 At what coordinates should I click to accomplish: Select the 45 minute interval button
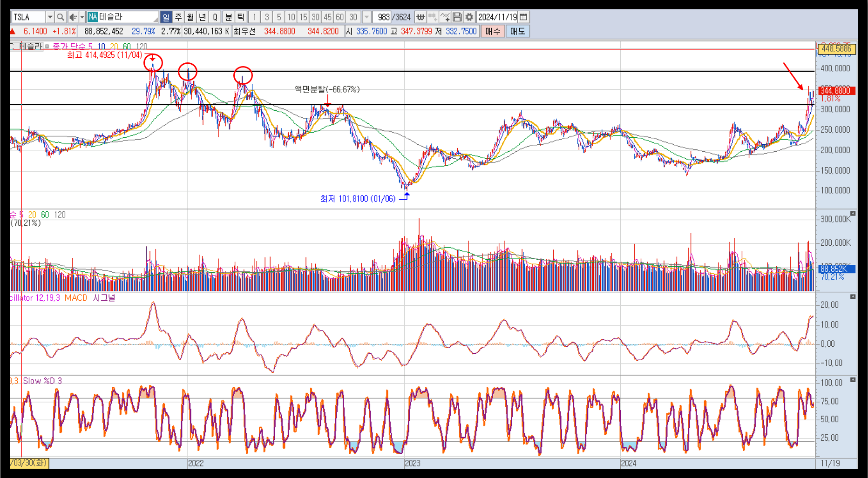pos(327,17)
